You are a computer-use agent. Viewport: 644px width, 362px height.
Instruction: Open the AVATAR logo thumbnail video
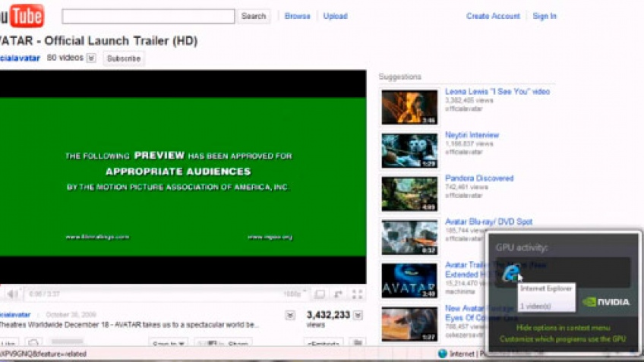[409, 281]
